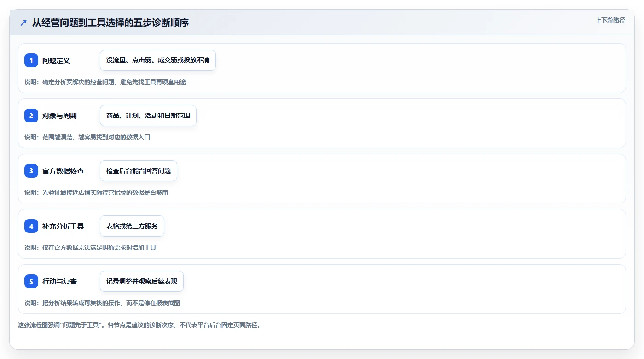644x359 pixels.
Task: Click step number 3 badge
Action: click(x=31, y=171)
